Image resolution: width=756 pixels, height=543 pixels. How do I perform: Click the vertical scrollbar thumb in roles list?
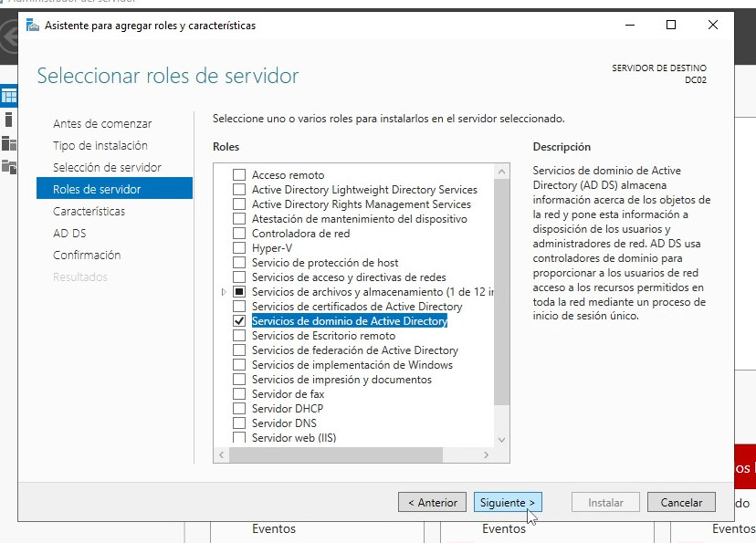pos(501,292)
